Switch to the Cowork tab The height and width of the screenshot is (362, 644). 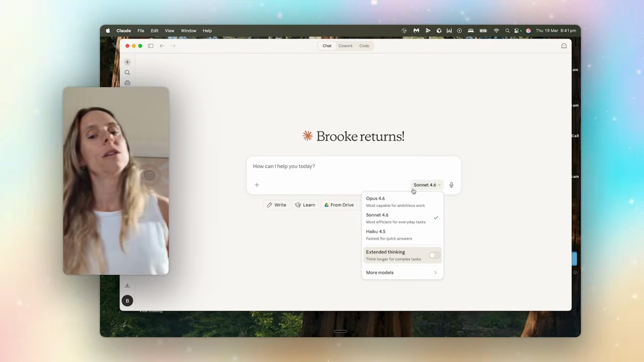[x=346, y=46]
